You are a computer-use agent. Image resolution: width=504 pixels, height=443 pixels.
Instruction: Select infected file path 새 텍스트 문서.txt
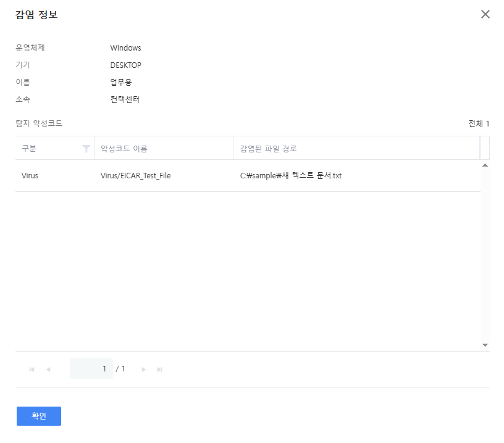(291, 176)
